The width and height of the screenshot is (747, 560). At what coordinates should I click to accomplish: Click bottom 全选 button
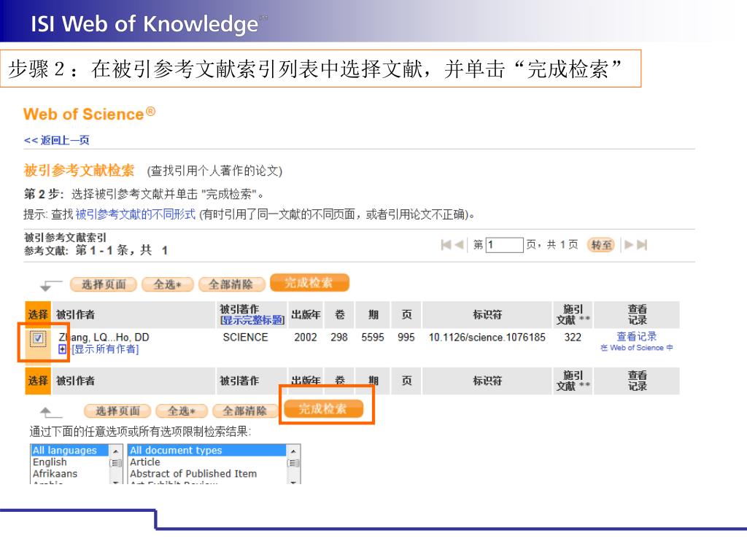click(182, 411)
